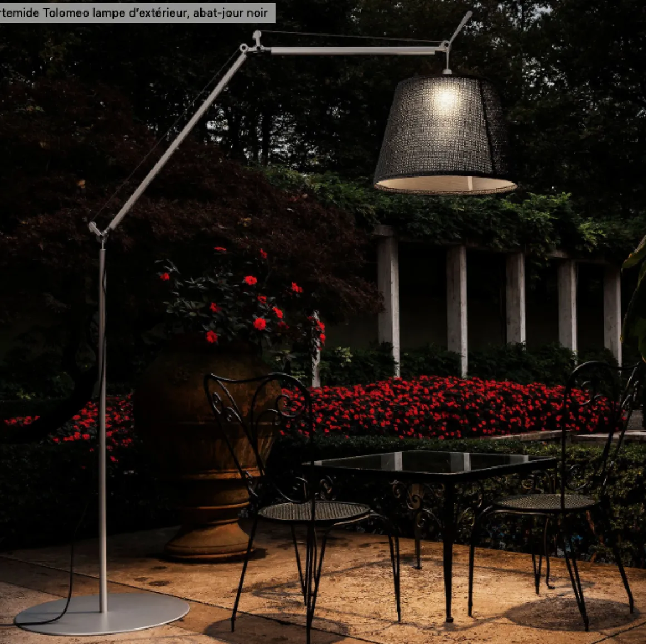Click the left wrought-iron chair seat
This screenshot has width=646, height=644.
coord(315,510)
